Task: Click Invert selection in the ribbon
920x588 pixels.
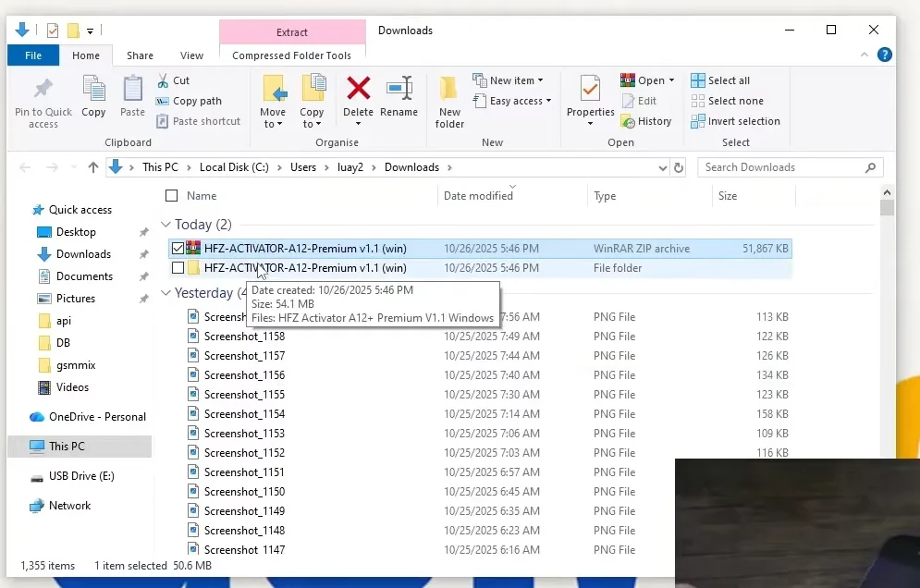Action: click(736, 121)
